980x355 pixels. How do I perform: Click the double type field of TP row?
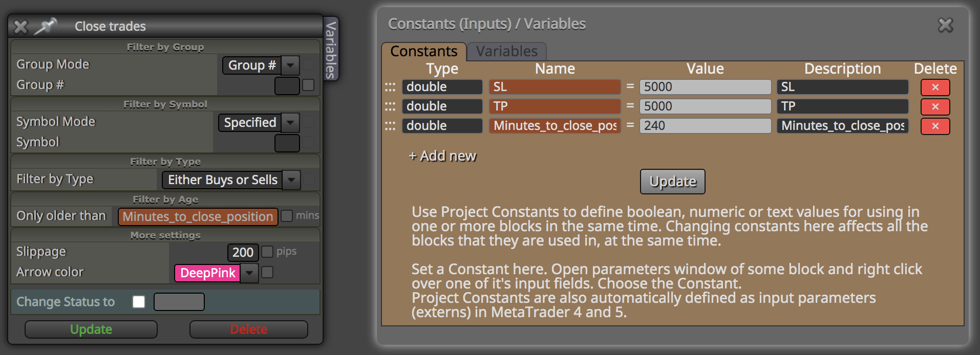tap(442, 106)
